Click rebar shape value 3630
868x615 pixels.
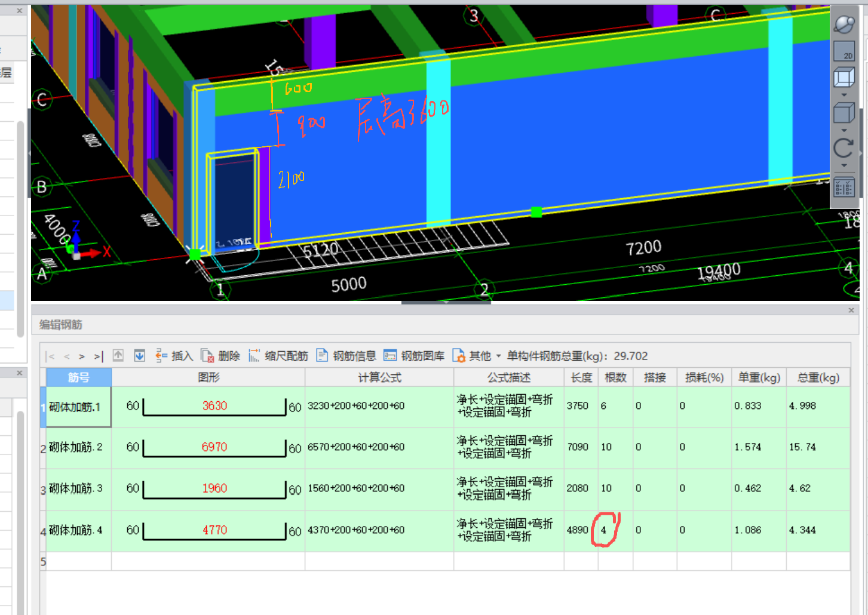pyautogui.click(x=214, y=406)
